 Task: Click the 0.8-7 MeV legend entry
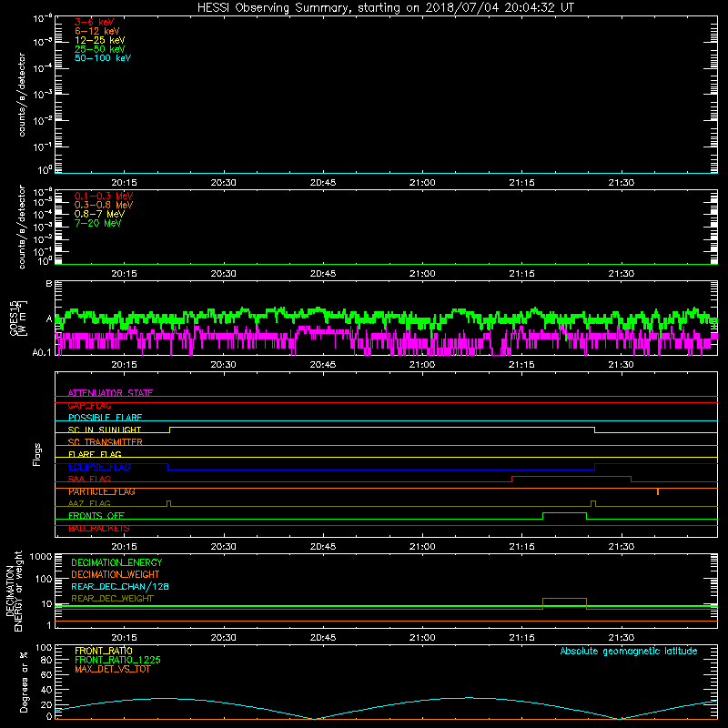click(100, 214)
